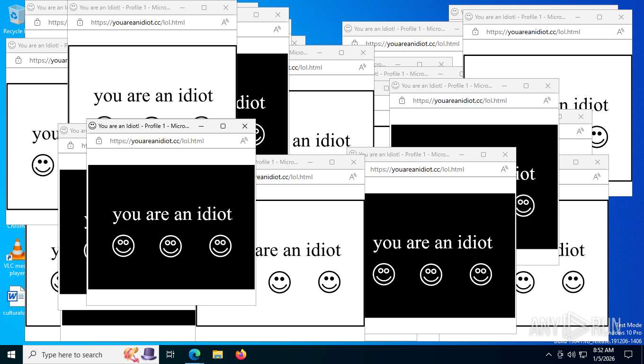Click the lock icon in the leftmost partly hidden window
The width and height of the screenshot is (644, 364).
18,60
